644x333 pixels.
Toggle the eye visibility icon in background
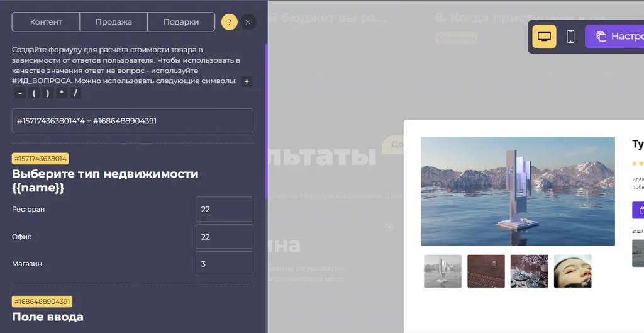[389, 227]
